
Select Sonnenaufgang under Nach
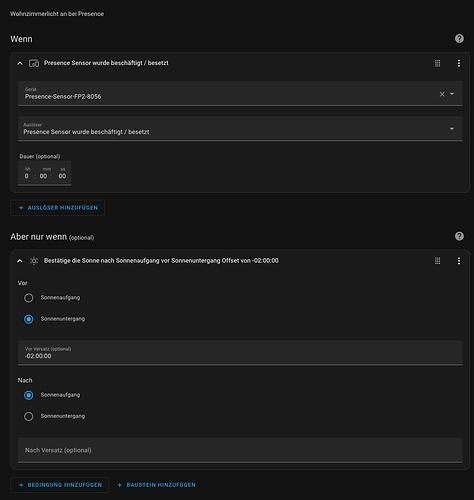[29, 395]
